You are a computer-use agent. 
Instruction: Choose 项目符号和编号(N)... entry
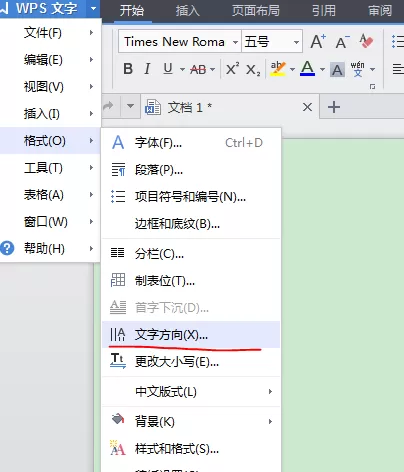(191, 197)
